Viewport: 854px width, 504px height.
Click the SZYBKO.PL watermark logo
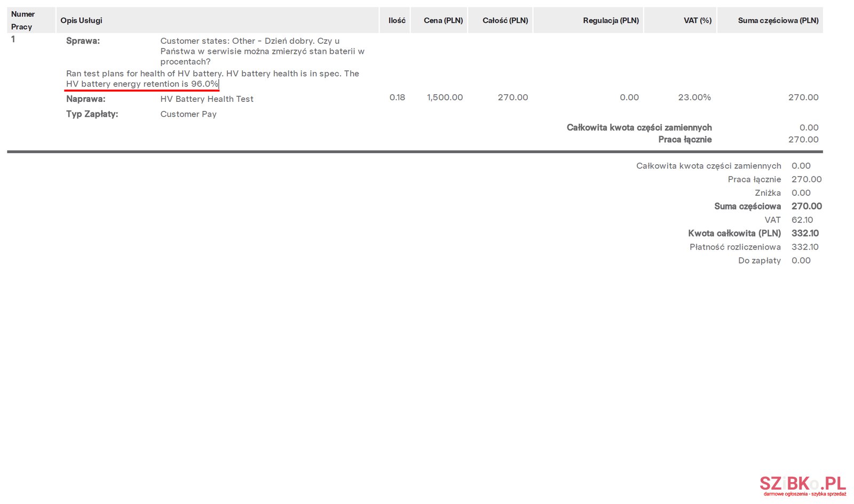pyautogui.click(x=802, y=485)
